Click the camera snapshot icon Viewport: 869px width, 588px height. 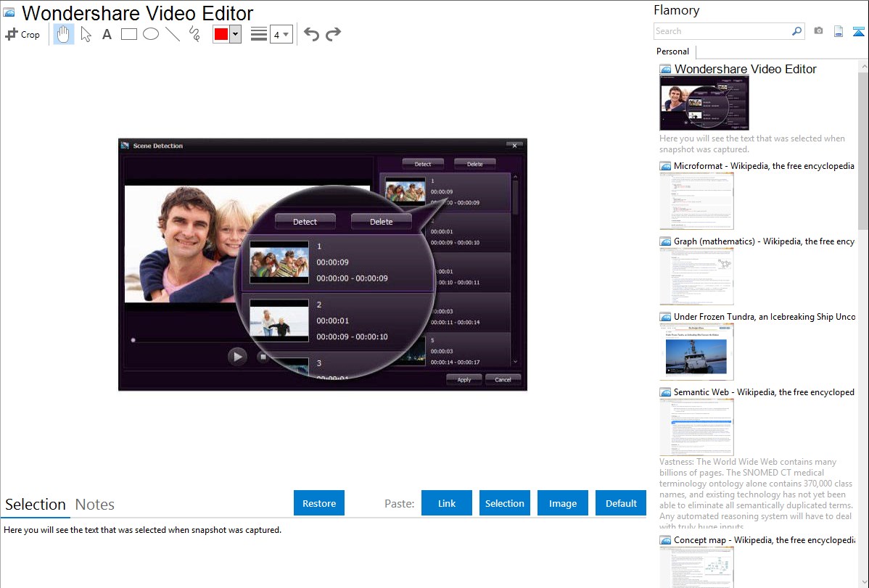pyautogui.click(x=818, y=31)
